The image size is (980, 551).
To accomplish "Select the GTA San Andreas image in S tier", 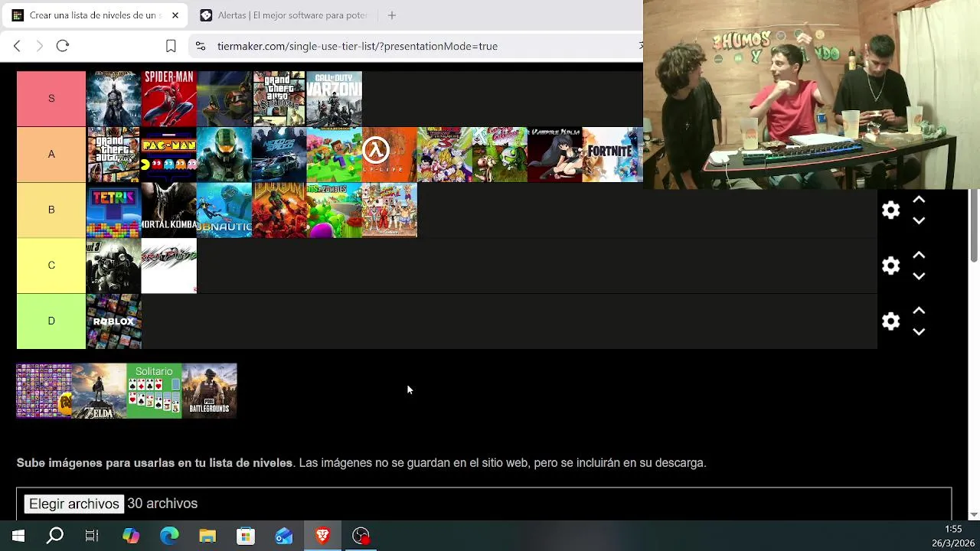I will [279, 99].
